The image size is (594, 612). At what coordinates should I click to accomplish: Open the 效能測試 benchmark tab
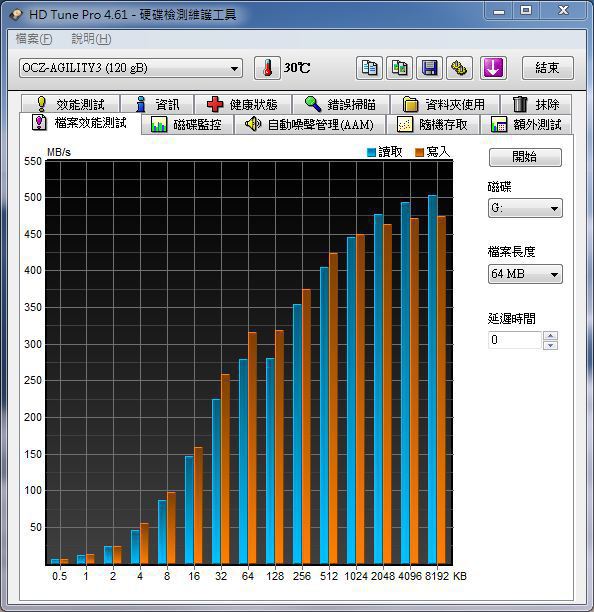[71, 104]
